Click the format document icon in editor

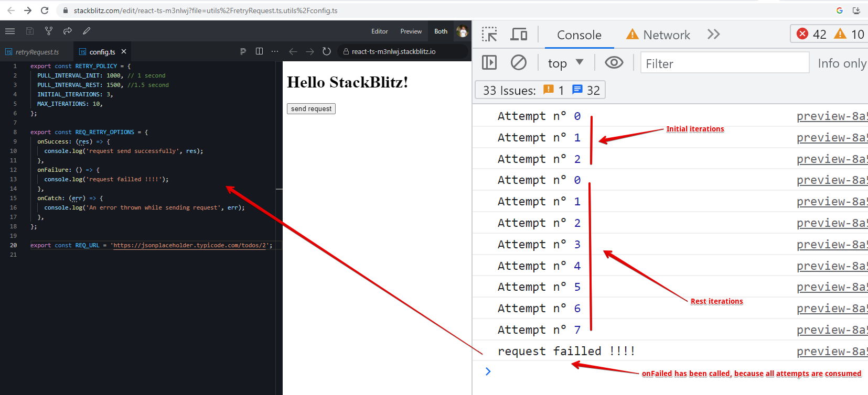243,51
